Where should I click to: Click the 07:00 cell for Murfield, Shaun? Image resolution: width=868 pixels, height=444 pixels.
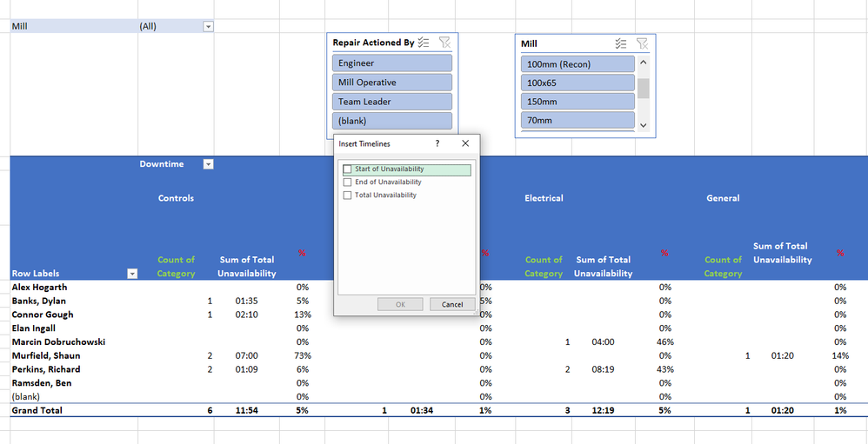[x=247, y=355]
